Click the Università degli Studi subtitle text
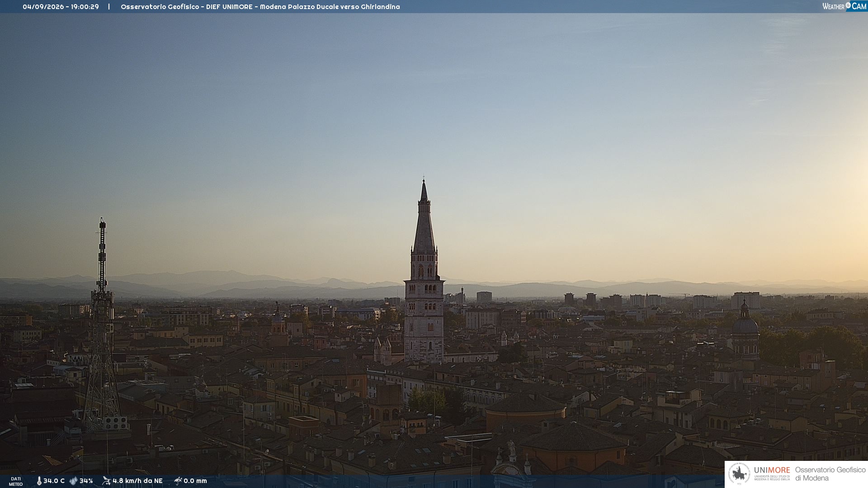Viewport: 868px width, 488px height. (x=772, y=478)
